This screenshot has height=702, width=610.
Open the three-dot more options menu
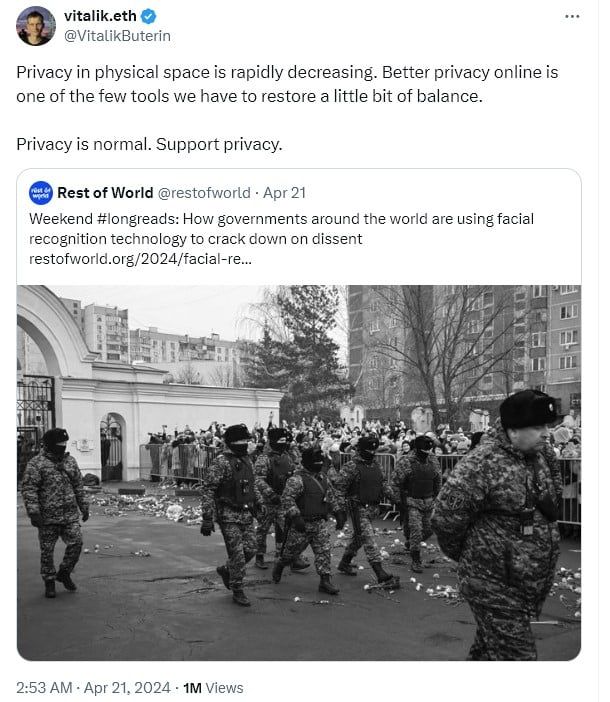572,17
